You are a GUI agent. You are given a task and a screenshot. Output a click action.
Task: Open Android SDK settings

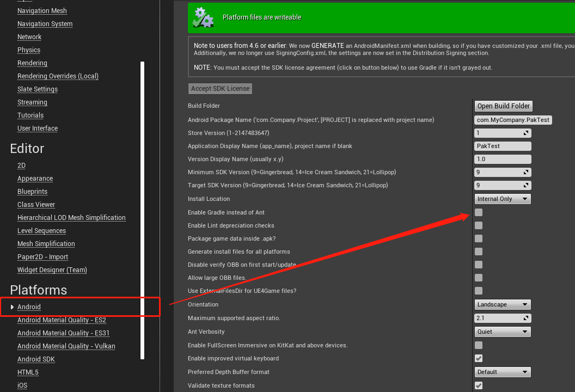click(36, 359)
